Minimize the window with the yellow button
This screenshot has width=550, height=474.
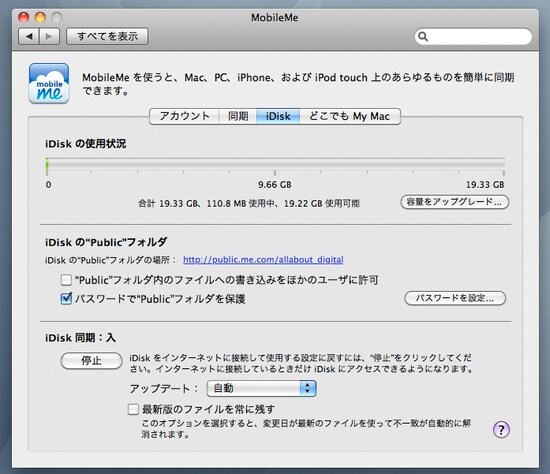click(x=40, y=17)
